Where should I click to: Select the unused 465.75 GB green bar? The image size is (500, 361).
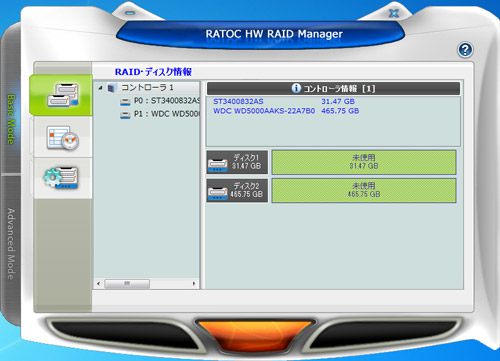click(364, 190)
